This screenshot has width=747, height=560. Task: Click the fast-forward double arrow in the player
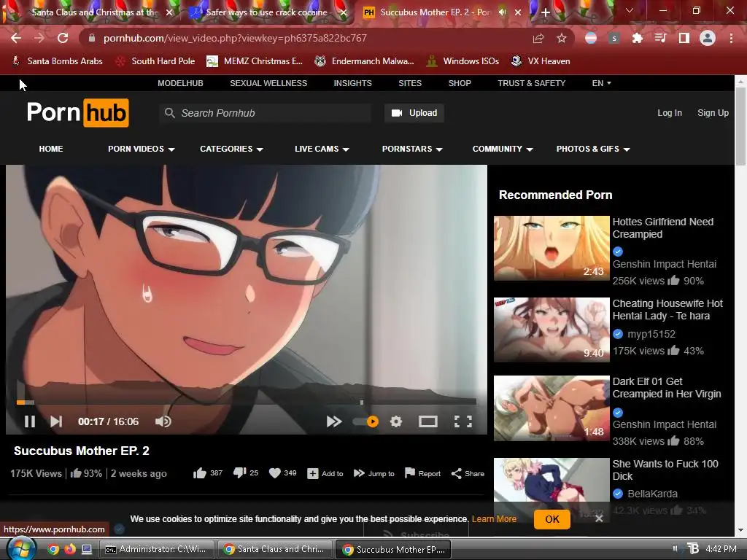point(334,421)
